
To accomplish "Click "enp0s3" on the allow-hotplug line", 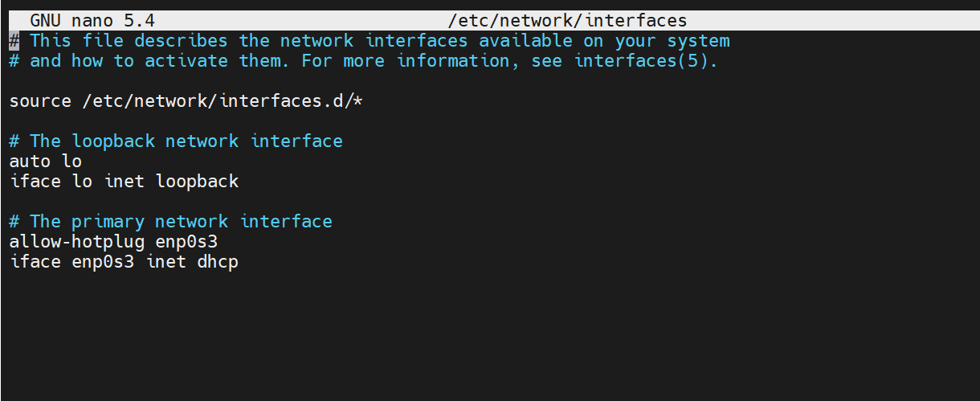I will (x=186, y=242).
